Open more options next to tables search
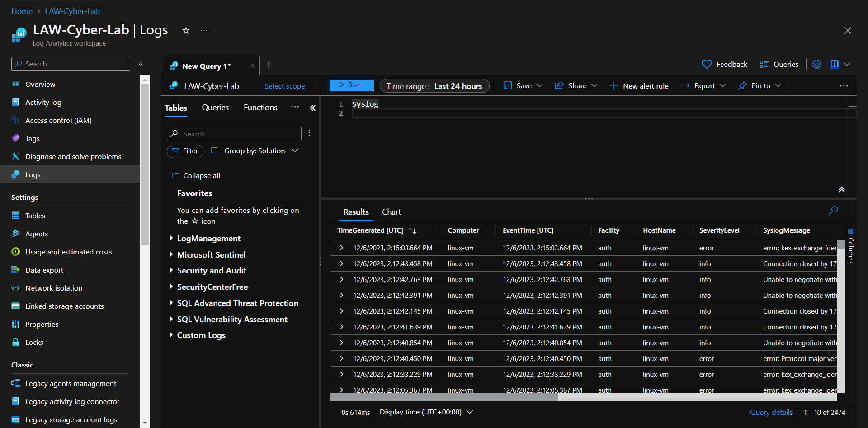Screen dimensions: 868x428 [x=309, y=133]
